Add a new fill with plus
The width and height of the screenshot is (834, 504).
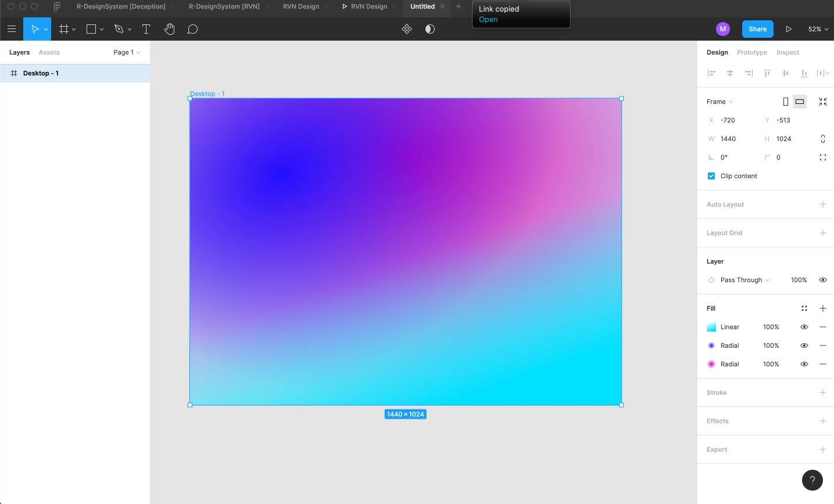(823, 308)
